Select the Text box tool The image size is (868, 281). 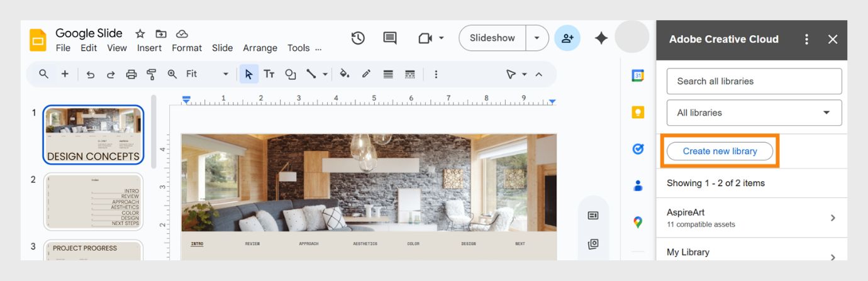tap(269, 74)
